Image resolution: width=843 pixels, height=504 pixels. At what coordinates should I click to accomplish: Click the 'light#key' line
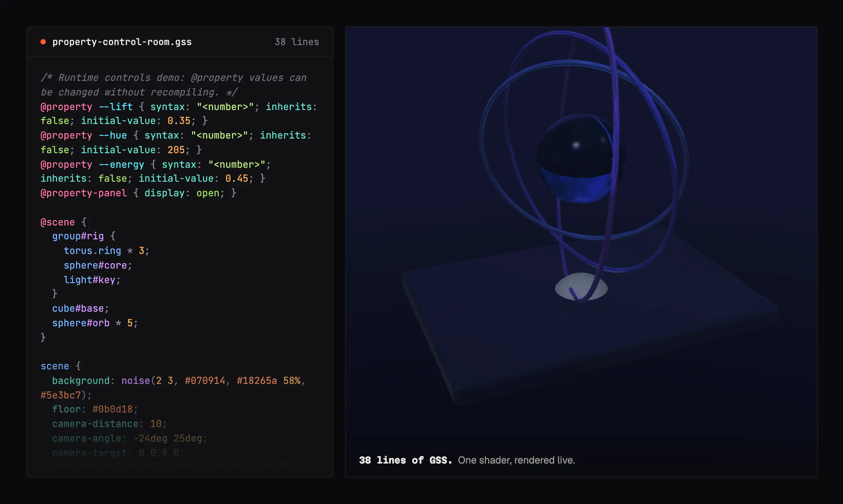click(92, 280)
